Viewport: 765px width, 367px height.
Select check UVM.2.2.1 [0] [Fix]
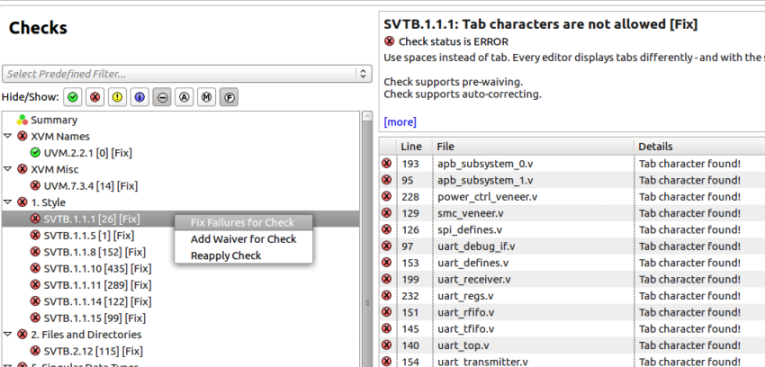coord(88,153)
